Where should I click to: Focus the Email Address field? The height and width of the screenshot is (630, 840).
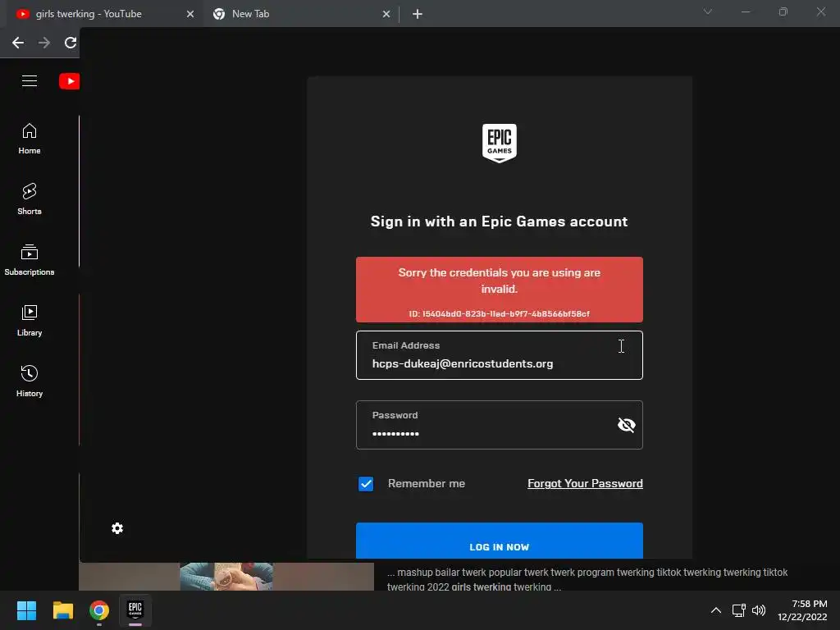(500, 355)
